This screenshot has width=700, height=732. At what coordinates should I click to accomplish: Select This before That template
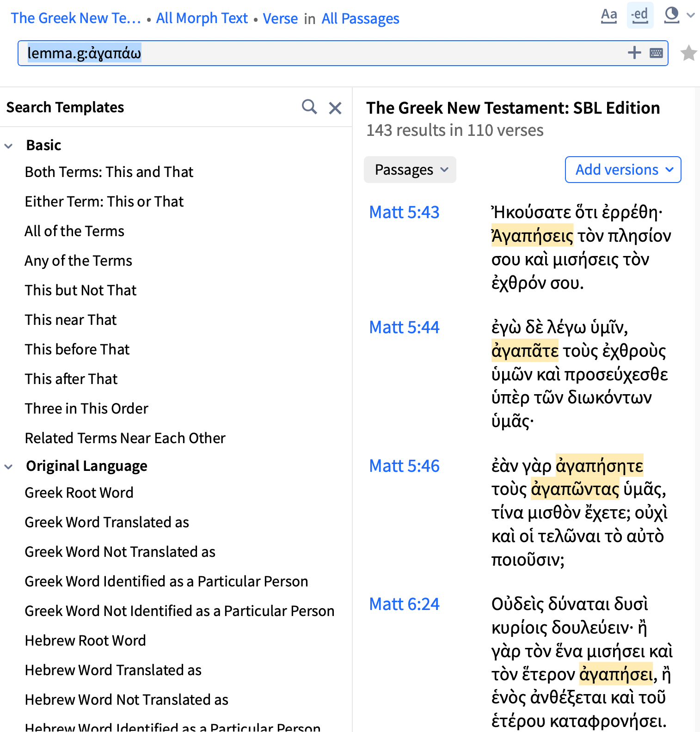(77, 349)
